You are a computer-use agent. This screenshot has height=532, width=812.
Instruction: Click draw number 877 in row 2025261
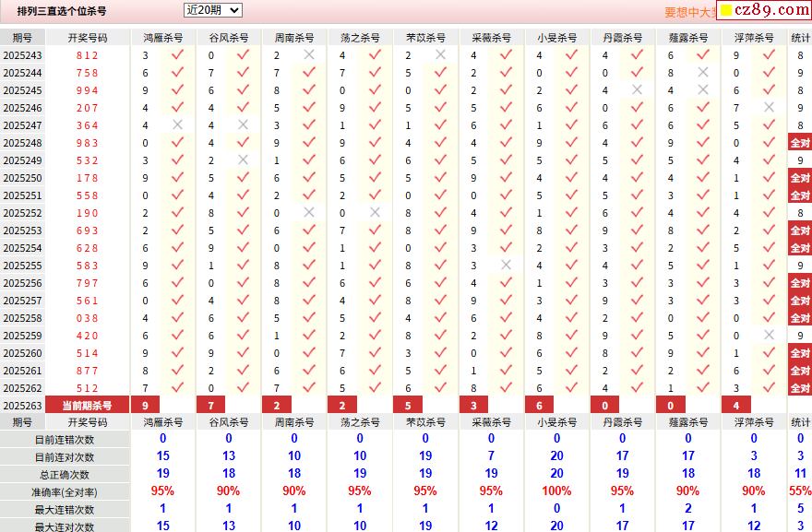coord(87,371)
